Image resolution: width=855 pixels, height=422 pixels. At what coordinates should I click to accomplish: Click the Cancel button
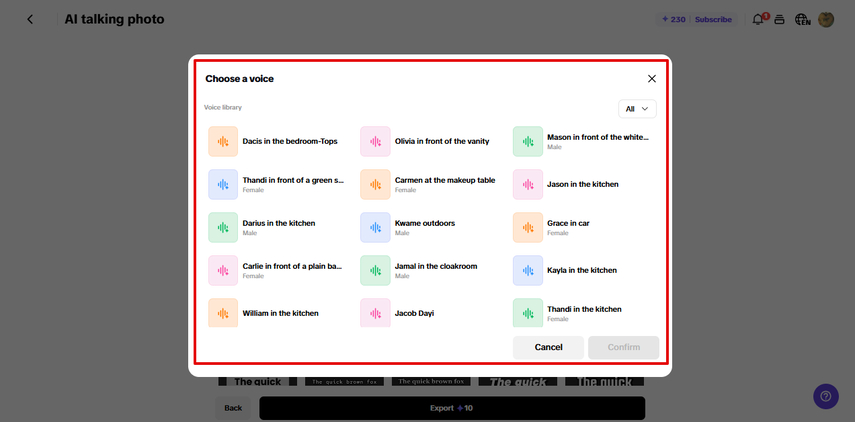pyautogui.click(x=548, y=347)
